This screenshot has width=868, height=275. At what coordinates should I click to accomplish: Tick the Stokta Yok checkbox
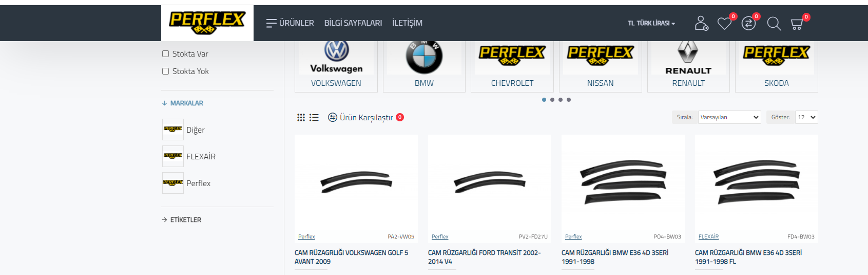[166, 71]
